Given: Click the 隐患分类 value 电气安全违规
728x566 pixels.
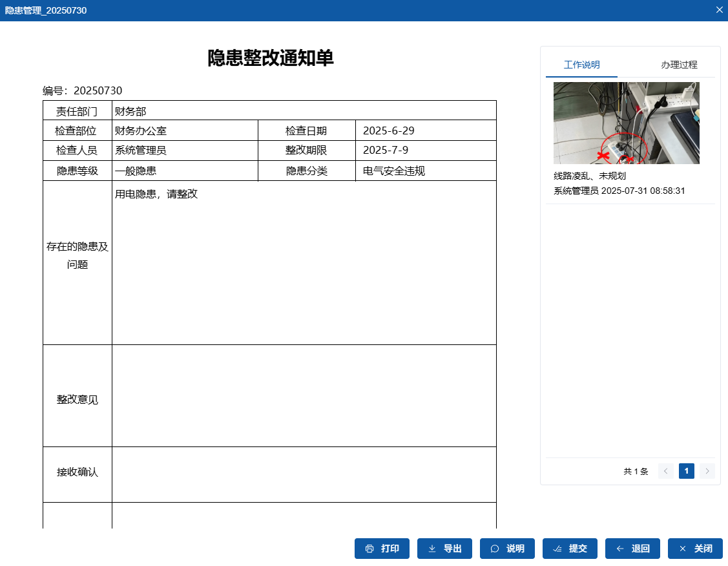Looking at the screenshot, I should [x=394, y=171].
